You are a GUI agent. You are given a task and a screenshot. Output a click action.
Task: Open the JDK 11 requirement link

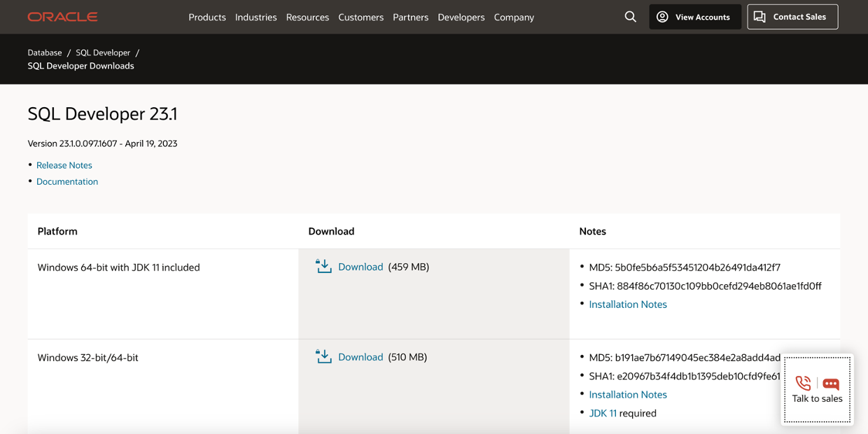[603, 413]
